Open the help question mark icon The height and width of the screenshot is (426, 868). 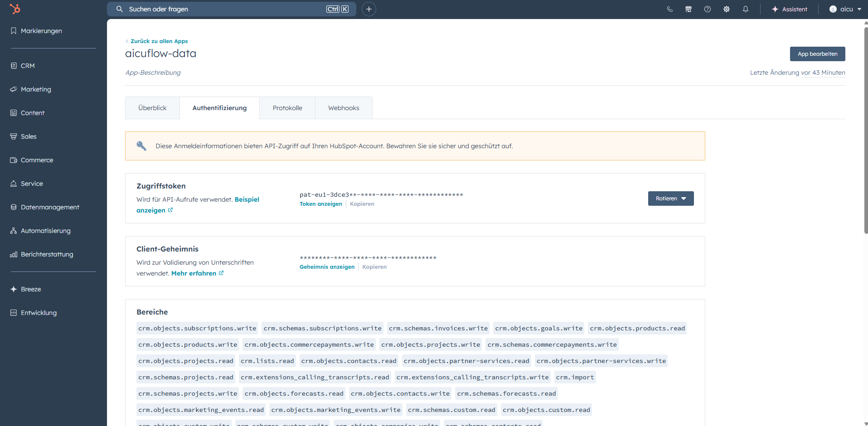click(708, 9)
